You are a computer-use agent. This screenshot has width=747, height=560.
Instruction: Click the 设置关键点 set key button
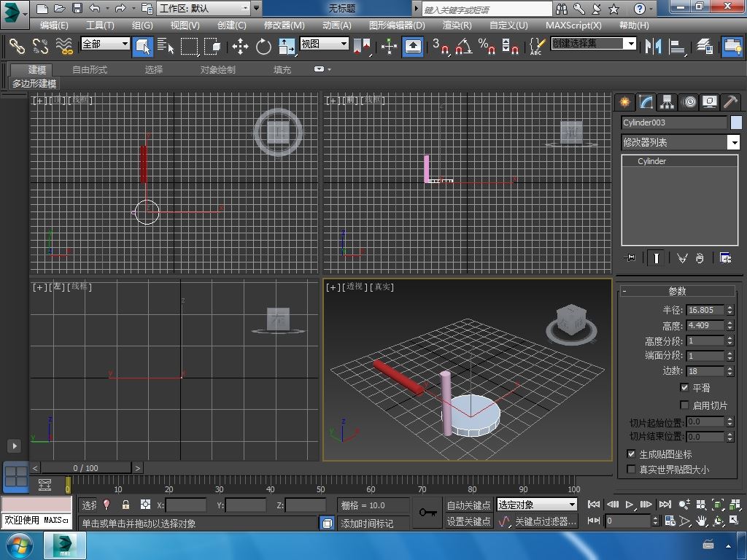[x=468, y=521]
